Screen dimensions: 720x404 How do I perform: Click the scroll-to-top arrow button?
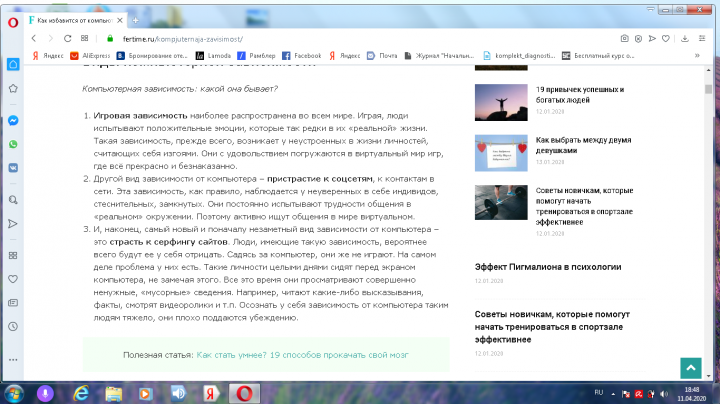691,368
